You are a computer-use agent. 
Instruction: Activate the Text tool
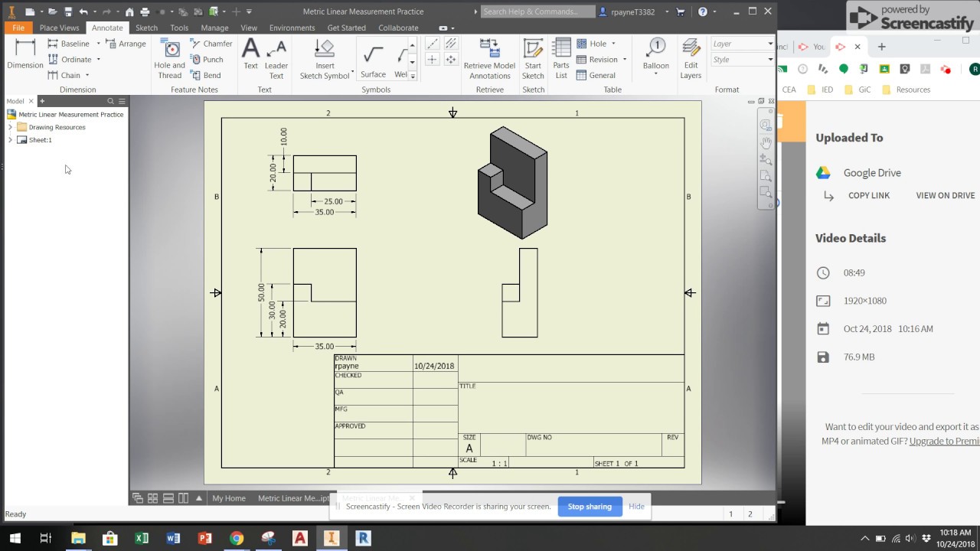tap(250, 55)
